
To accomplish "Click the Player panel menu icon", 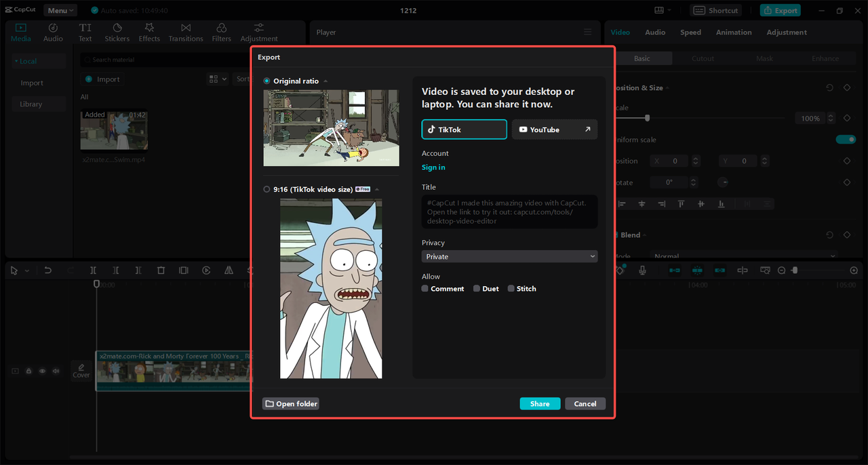I will [587, 33].
